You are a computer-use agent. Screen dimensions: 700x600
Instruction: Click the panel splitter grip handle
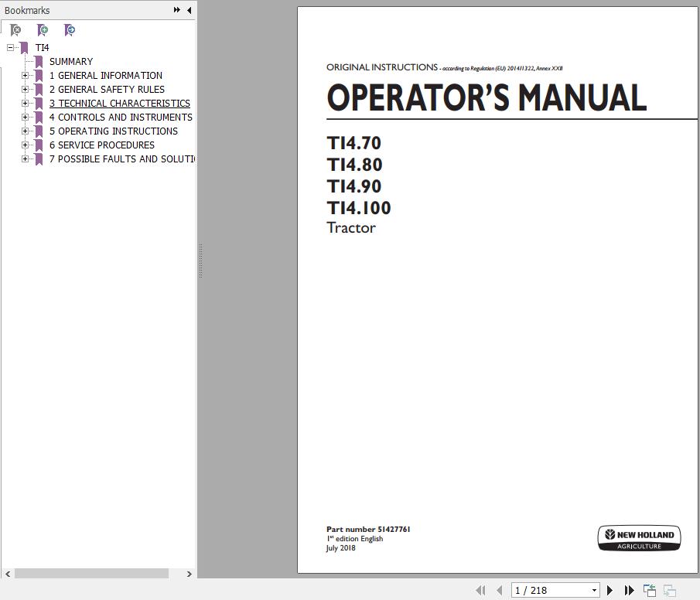point(201,261)
